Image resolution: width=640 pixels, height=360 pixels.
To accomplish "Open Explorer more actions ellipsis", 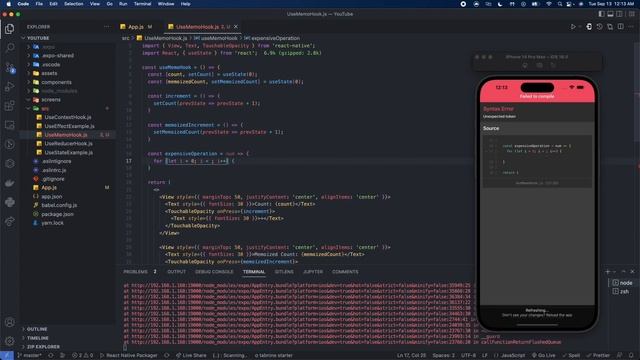I will (107, 27).
